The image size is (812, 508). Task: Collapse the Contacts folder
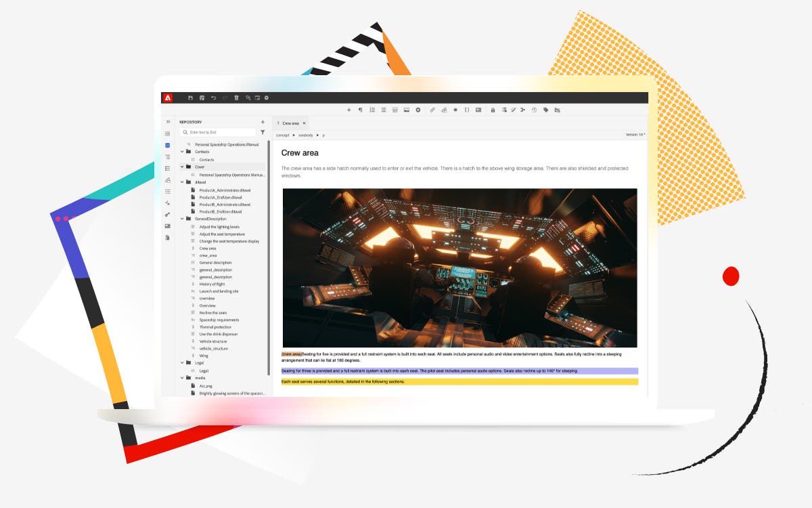point(181,151)
